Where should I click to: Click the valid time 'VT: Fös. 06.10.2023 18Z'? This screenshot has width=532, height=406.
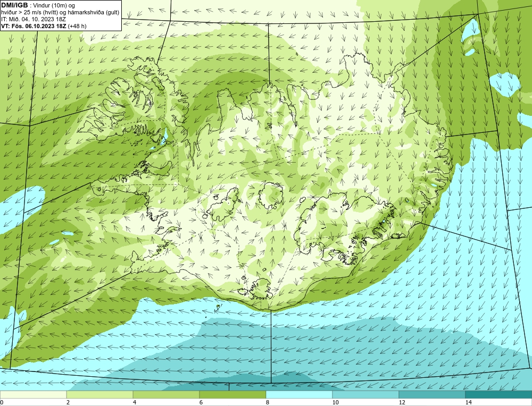(x=34, y=26)
